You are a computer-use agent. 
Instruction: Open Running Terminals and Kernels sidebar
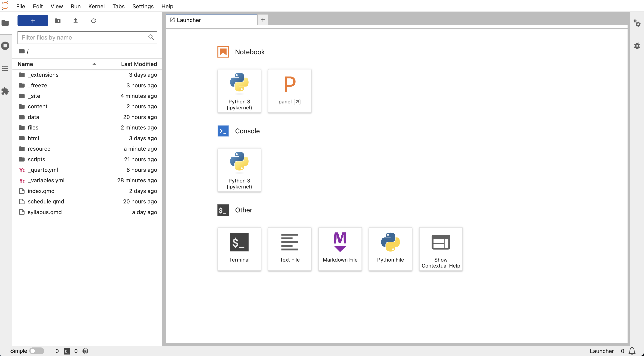point(5,46)
